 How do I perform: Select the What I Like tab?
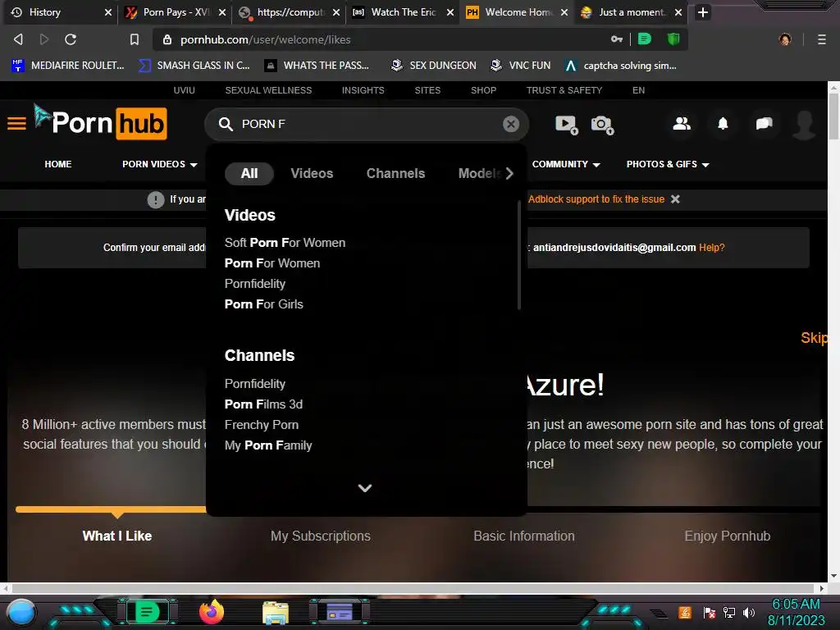tap(116, 536)
